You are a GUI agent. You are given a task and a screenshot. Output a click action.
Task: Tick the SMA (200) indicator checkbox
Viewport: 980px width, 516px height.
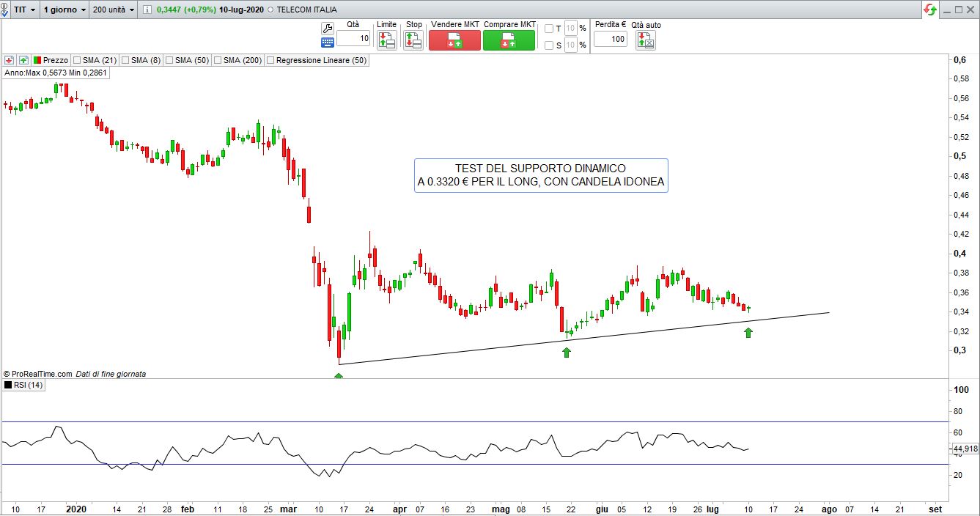(x=218, y=60)
